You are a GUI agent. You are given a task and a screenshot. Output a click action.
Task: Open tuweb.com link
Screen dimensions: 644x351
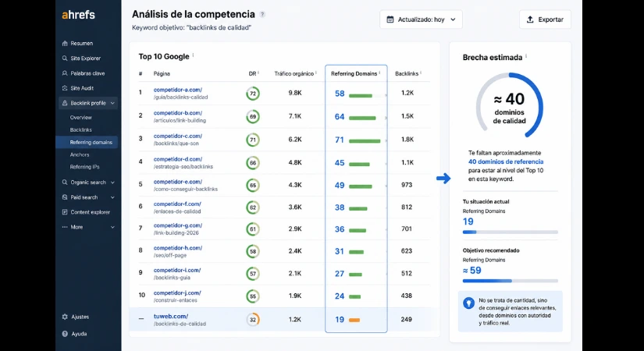pos(171,316)
